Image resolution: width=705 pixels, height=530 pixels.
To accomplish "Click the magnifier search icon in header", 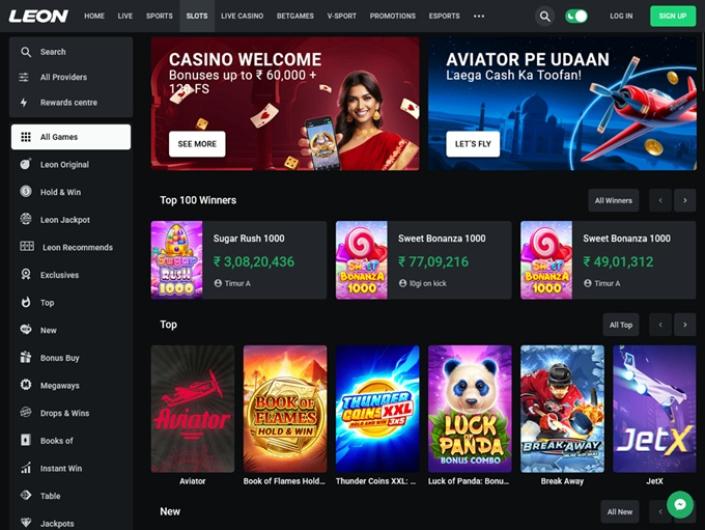I will (544, 16).
